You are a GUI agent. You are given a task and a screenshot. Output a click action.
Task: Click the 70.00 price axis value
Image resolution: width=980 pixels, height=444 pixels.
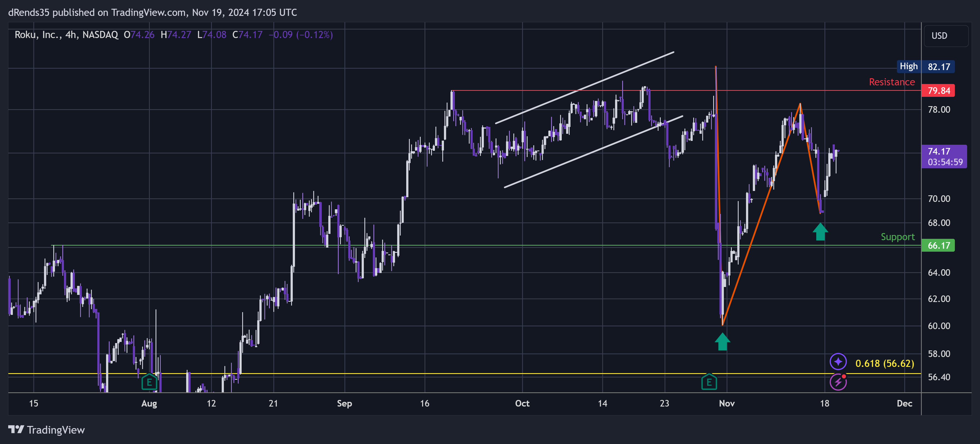pos(939,199)
